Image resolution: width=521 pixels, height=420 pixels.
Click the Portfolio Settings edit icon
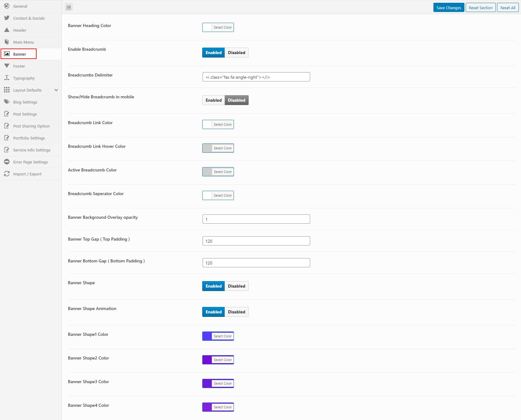(x=7, y=138)
